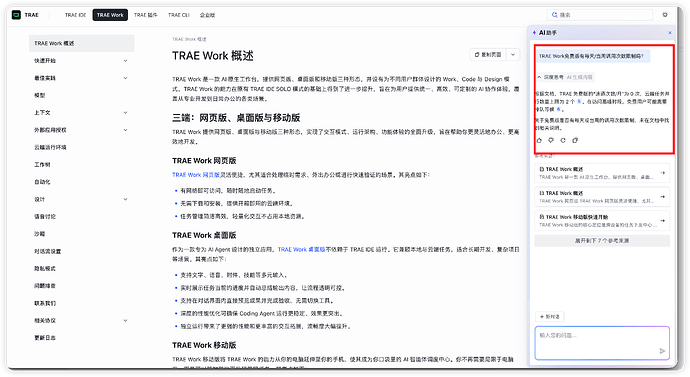Select TRAE Work 概述 in sidebar
The width and height of the screenshot is (690, 377).
[81, 44]
